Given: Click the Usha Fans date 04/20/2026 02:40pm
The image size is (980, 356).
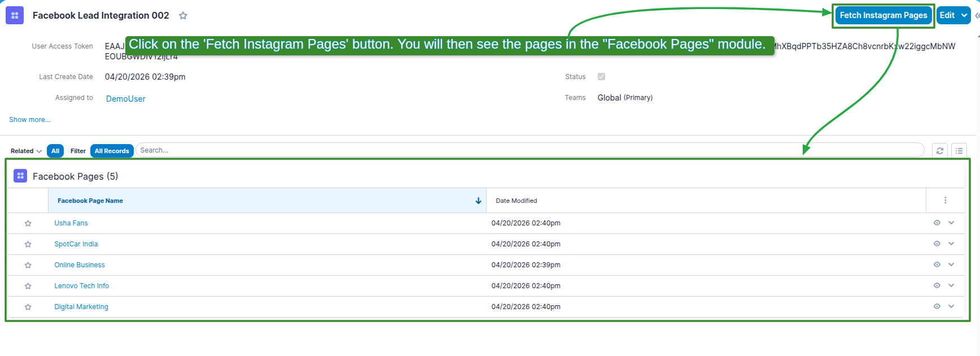Looking at the screenshot, I should click(526, 223).
